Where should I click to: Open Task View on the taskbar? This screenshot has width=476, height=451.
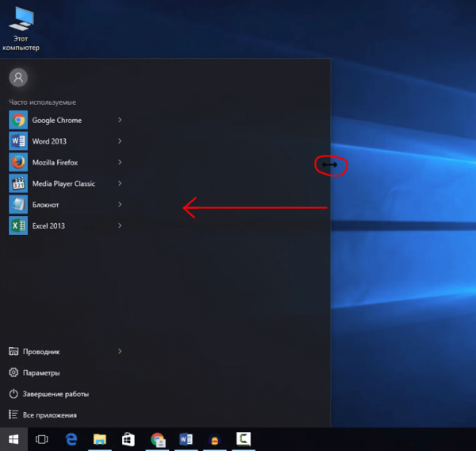pos(41,439)
